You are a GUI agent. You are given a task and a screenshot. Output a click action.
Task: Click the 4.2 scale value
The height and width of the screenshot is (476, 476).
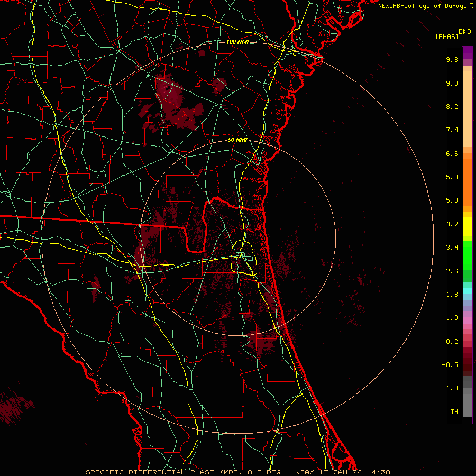click(452, 224)
